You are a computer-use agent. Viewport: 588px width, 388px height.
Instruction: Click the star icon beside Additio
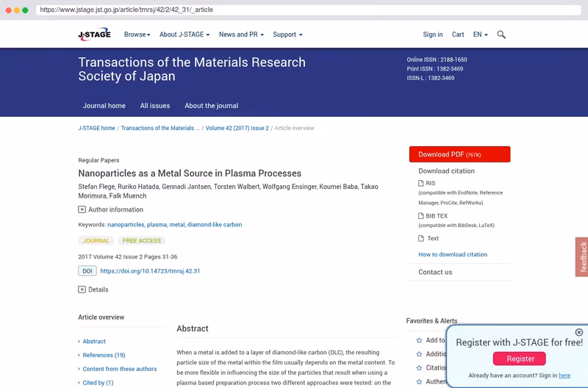pyautogui.click(x=419, y=354)
